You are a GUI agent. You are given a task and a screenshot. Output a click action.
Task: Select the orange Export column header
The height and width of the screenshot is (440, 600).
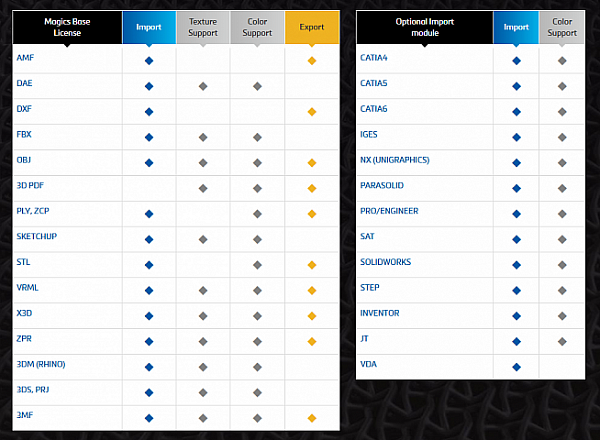(x=312, y=27)
